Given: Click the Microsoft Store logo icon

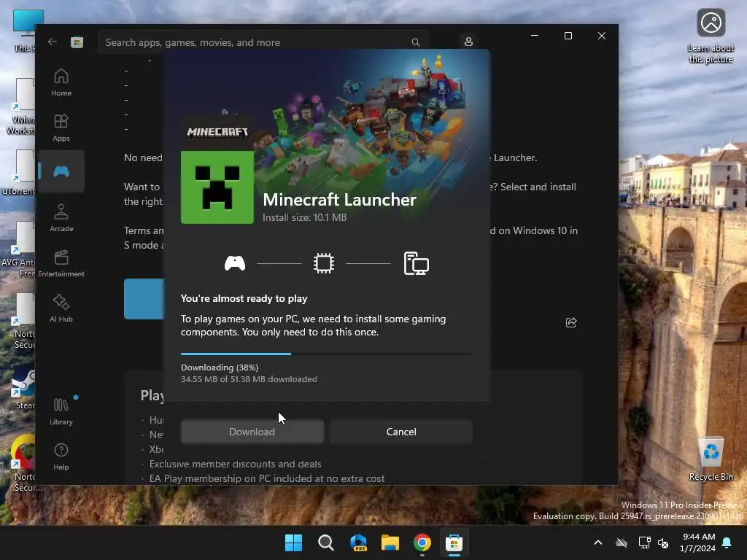Looking at the screenshot, I should [x=77, y=42].
